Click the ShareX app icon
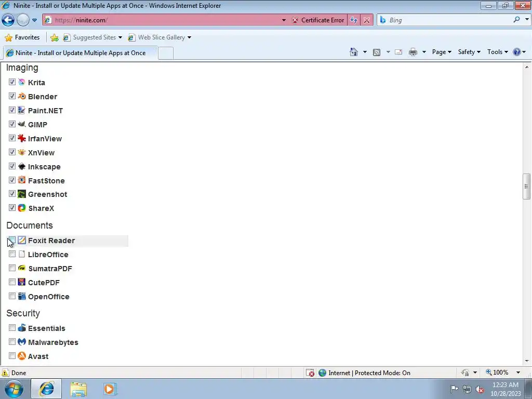 point(22,208)
